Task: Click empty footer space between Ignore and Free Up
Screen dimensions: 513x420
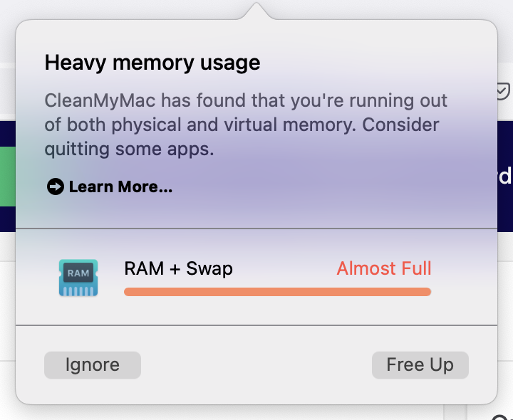Action: [256, 365]
